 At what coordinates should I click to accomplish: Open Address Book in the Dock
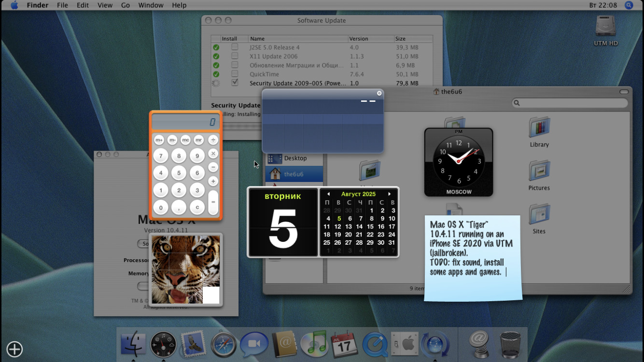[284, 344]
